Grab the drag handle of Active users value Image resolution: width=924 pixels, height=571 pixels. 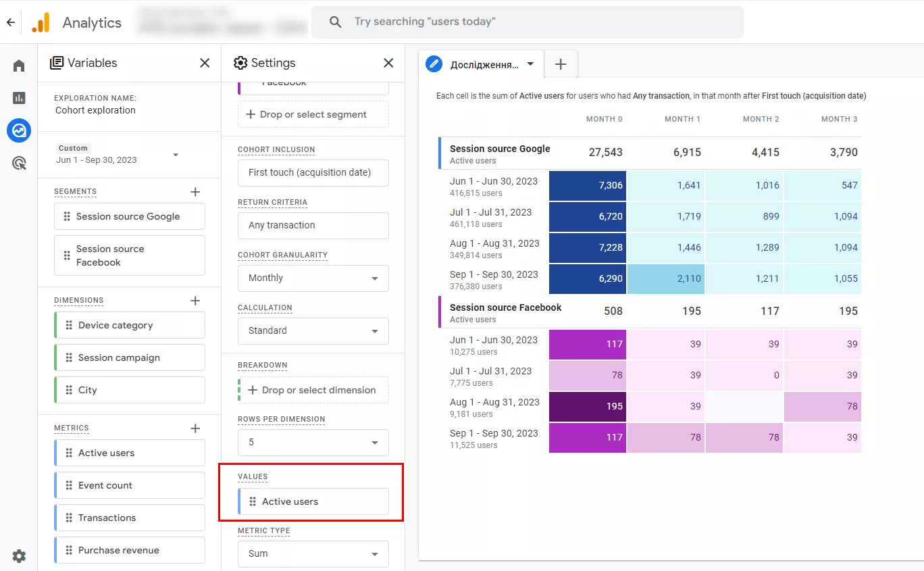click(x=253, y=501)
